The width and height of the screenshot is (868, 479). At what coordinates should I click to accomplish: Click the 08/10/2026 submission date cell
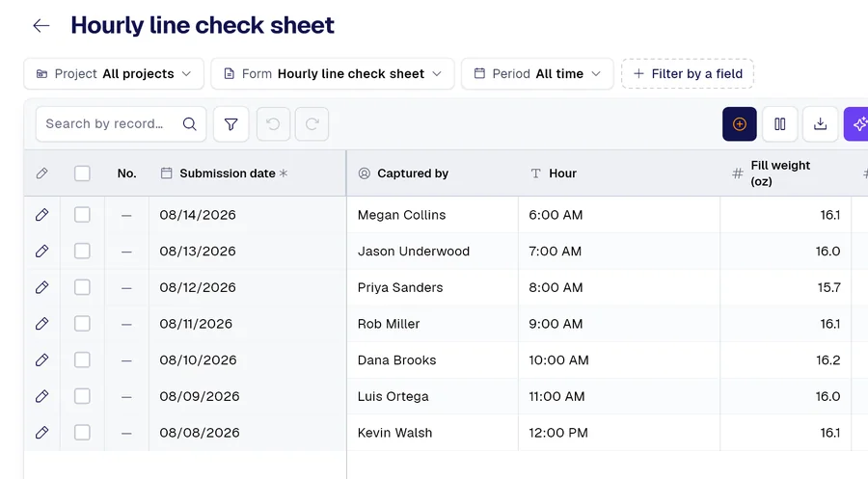click(x=248, y=360)
